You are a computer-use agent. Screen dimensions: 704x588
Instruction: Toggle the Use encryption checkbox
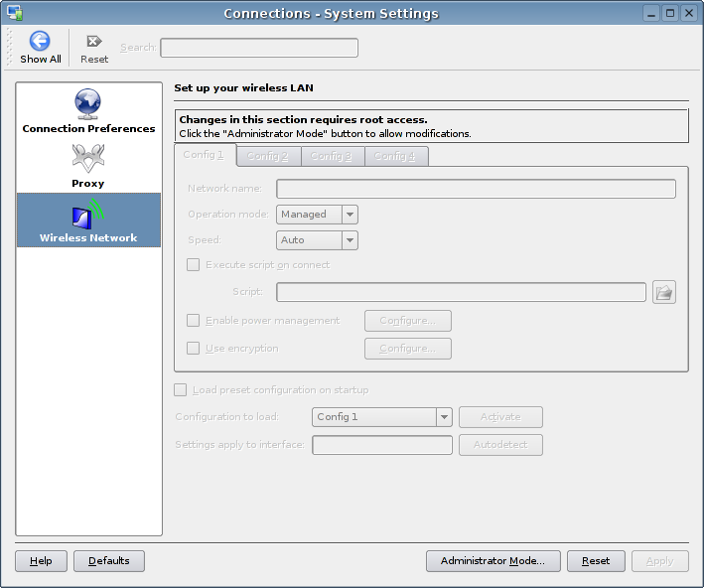[194, 349]
